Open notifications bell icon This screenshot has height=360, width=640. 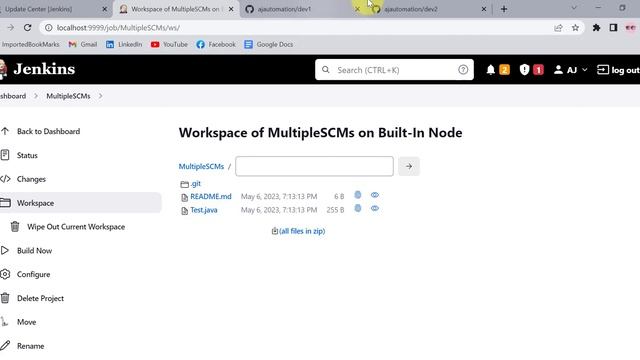tap(491, 70)
